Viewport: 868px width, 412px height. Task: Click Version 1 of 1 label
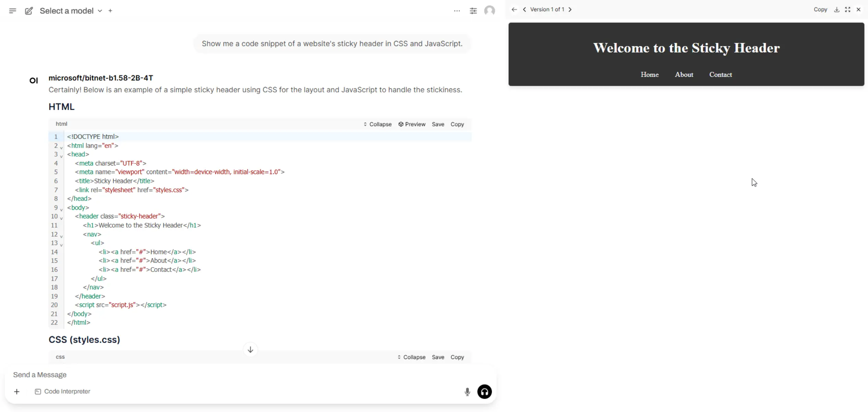pyautogui.click(x=547, y=10)
